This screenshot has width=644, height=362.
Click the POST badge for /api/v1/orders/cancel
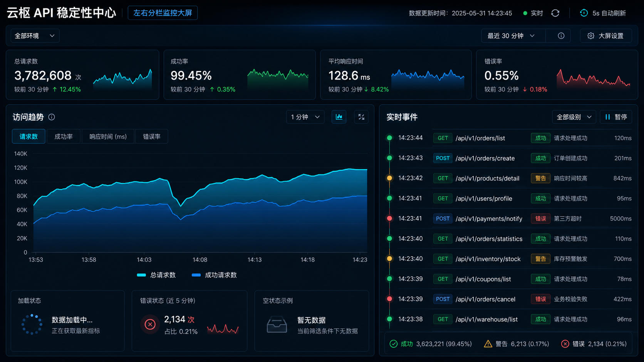[x=443, y=299]
